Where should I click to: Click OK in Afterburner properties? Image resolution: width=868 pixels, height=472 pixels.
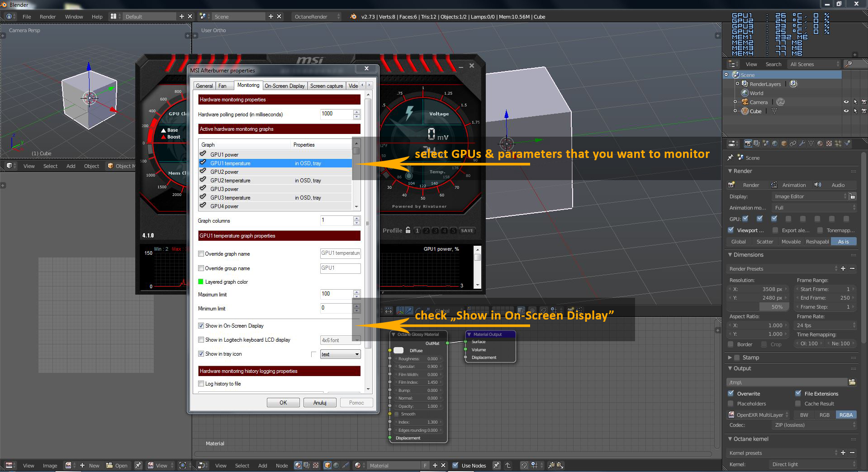pos(283,402)
